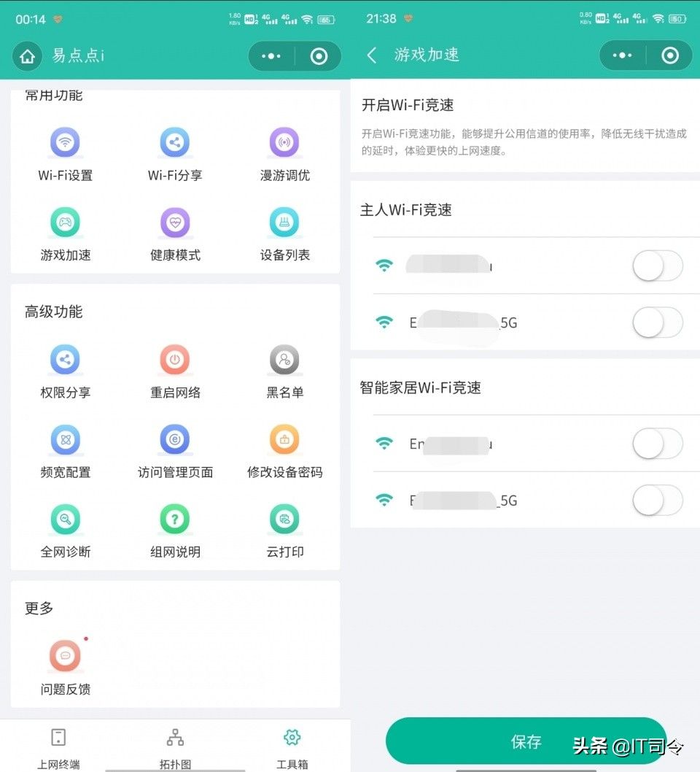Image resolution: width=700 pixels, height=772 pixels.
Task: Tap the 漫游调优 roaming icon
Action: pos(284,143)
